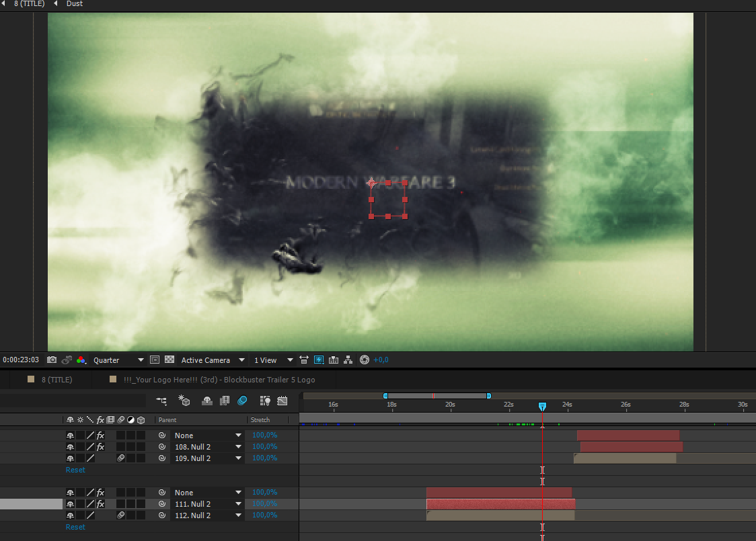Screen dimensions: 756x541
Task: Click the fx Effects column header icon
Action: click(100, 420)
